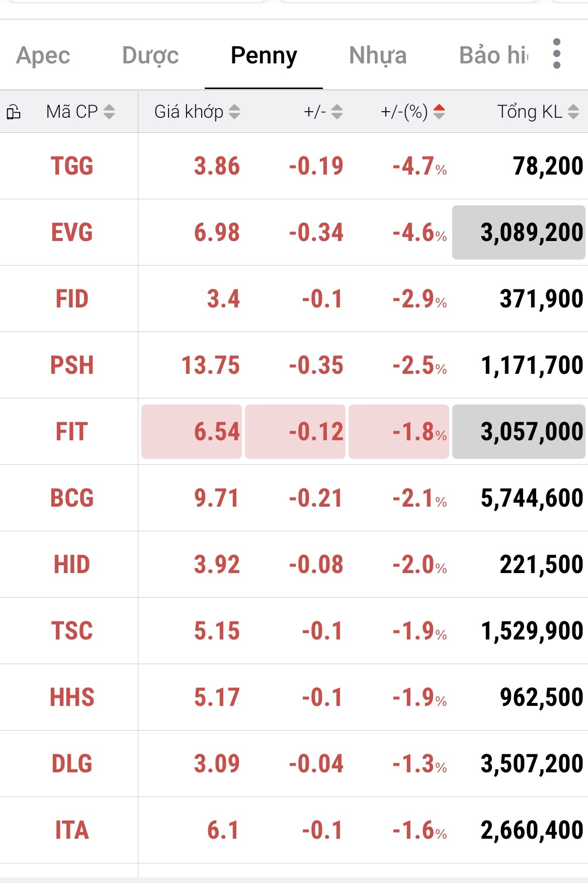The height and width of the screenshot is (883, 588).
Task: Tap the FIT stock ticker
Action: [72, 432]
